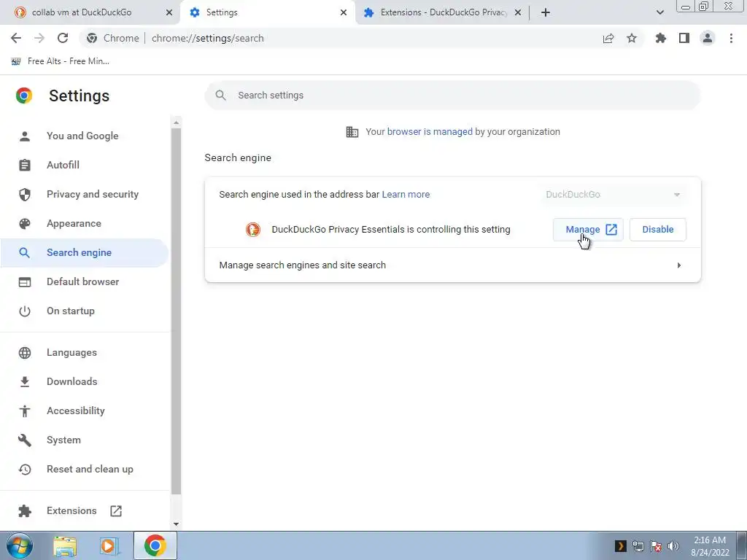This screenshot has width=747, height=560.
Task: Open the profile avatar menu
Action: tap(708, 38)
